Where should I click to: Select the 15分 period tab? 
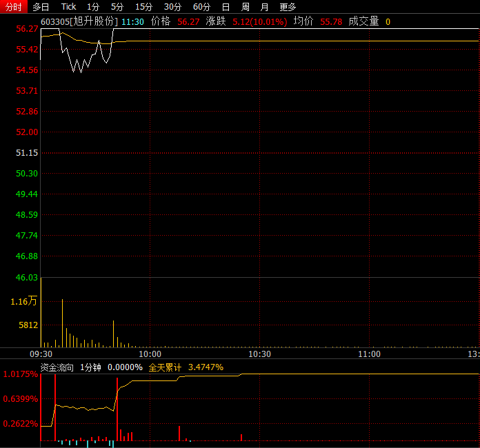(144, 7)
